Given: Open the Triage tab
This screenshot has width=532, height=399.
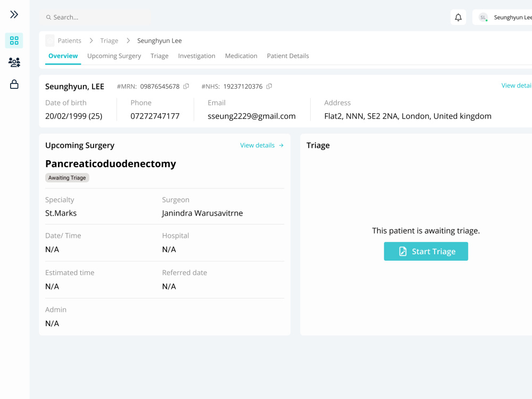Looking at the screenshot, I should tap(160, 56).
